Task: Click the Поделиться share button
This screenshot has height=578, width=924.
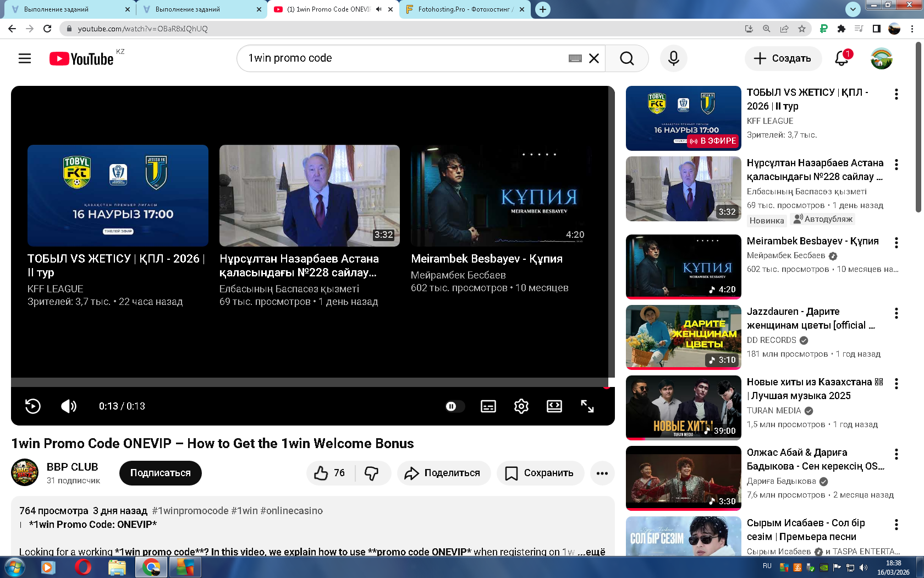Action: coord(443,473)
